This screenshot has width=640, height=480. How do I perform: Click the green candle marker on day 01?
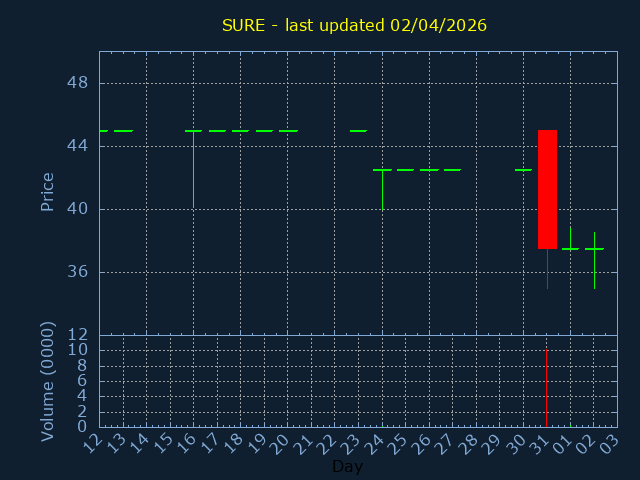(570, 248)
